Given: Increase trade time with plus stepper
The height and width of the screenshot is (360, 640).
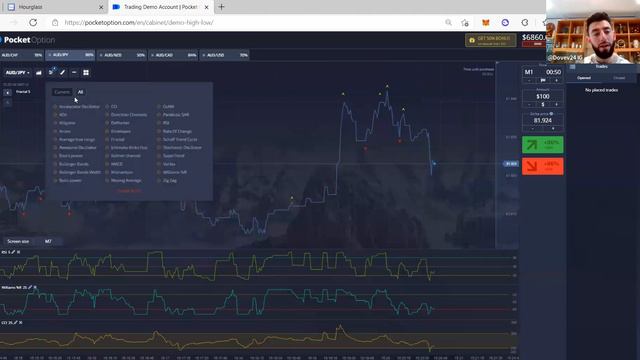Looking at the screenshot, I should (x=556, y=80).
